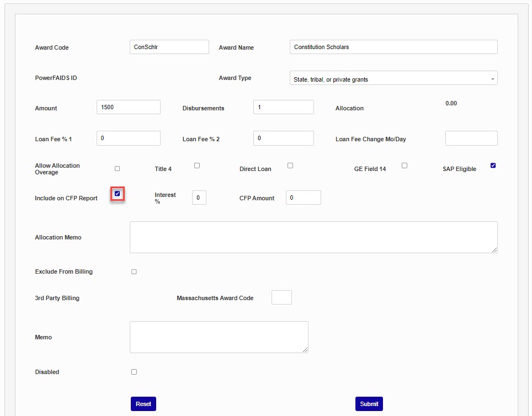Image resolution: width=532 pixels, height=416 pixels.
Task: Check the Allow Allocation Overage checkbox
Action: [117, 168]
